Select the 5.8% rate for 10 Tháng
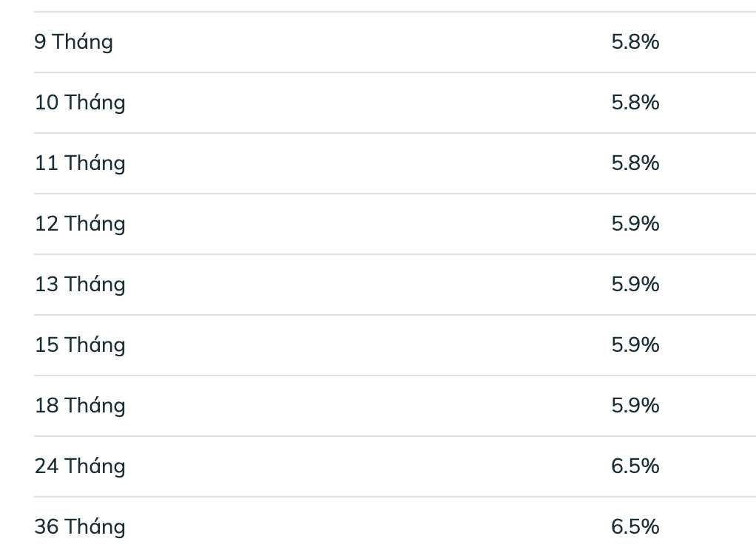 click(x=635, y=103)
